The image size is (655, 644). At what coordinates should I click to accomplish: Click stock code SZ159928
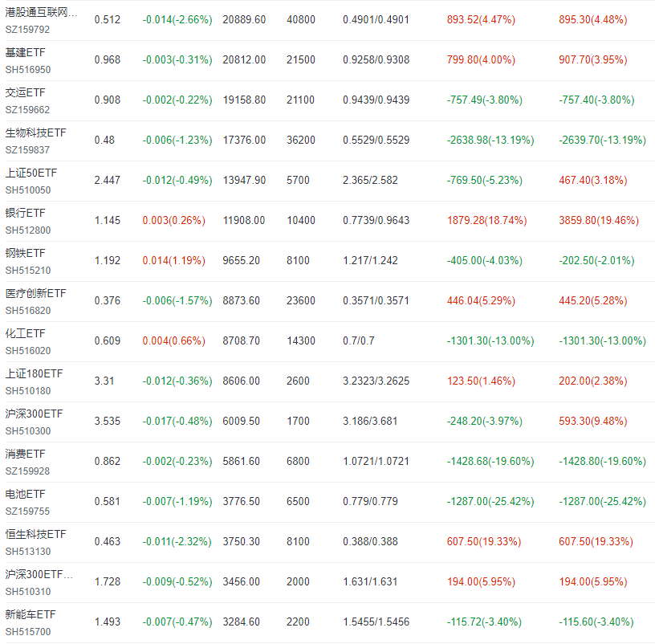pos(27,471)
